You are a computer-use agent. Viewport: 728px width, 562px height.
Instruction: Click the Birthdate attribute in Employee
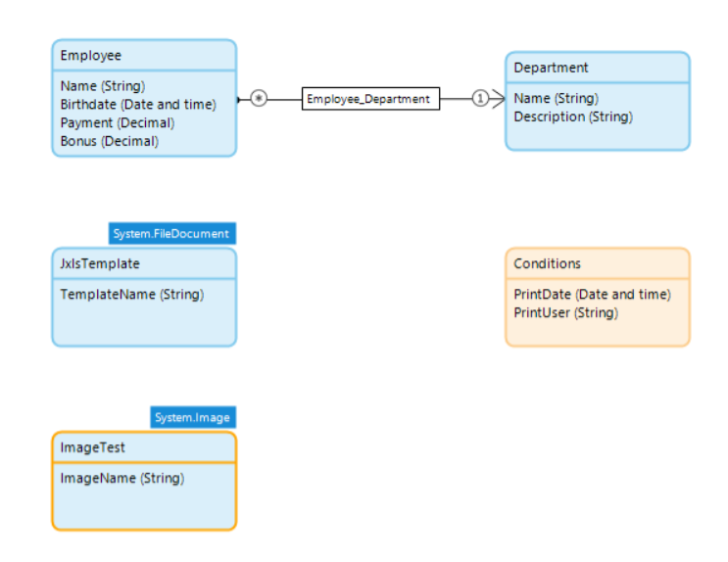138,105
